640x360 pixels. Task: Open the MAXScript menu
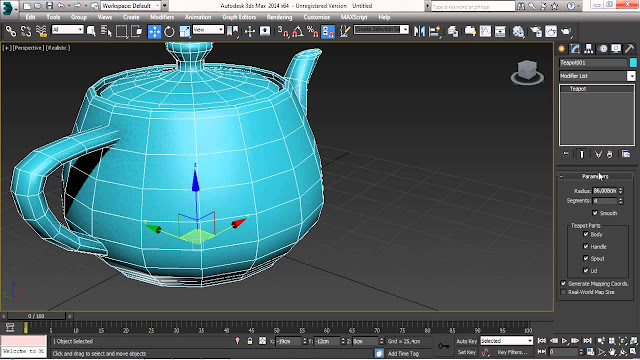[x=354, y=17]
